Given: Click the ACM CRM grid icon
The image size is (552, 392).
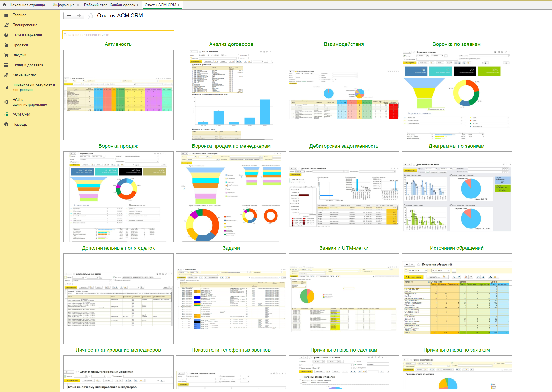Looking at the screenshot, I should 6,114.
